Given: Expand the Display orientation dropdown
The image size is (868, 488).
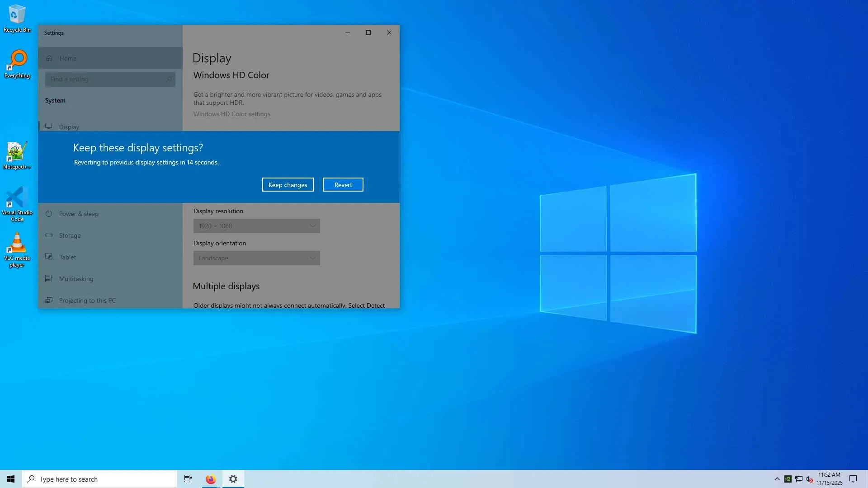Looking at the screenshot, I should [x=256, y=258].
